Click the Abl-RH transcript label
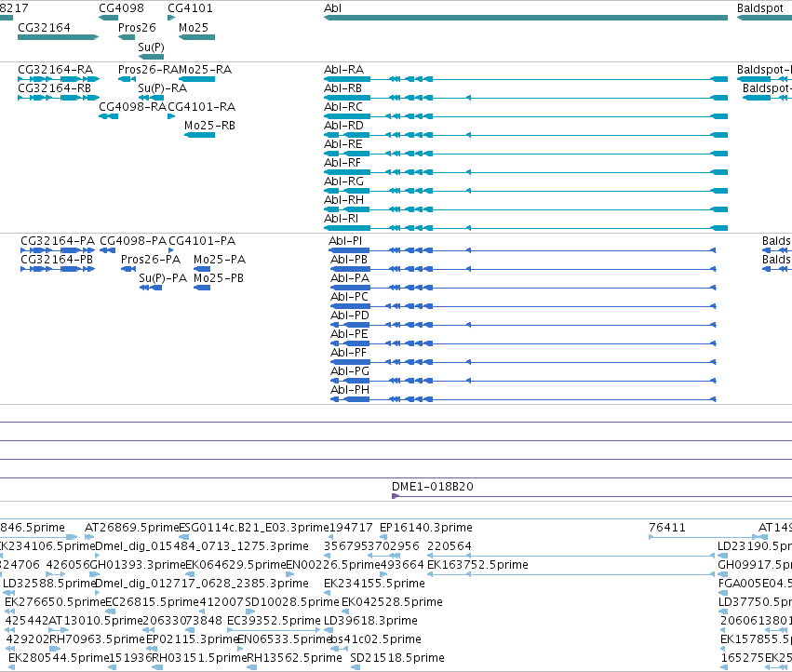This screenshot has width=792, height=672. [344, 200]
